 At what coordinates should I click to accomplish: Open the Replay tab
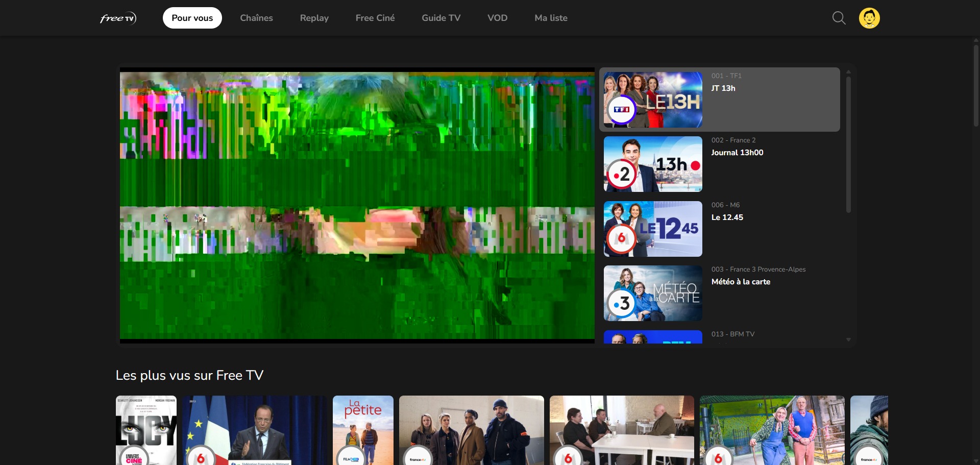click(x=314, y=18)
